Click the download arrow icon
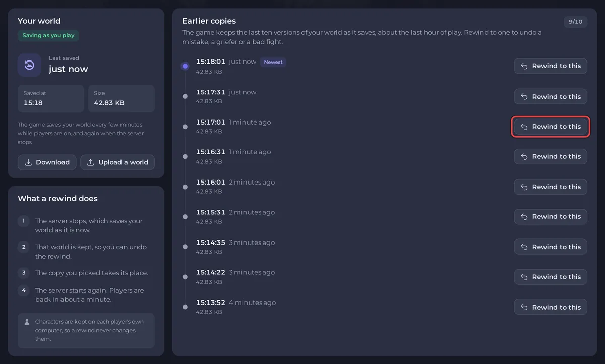 (x=28, y=162)
